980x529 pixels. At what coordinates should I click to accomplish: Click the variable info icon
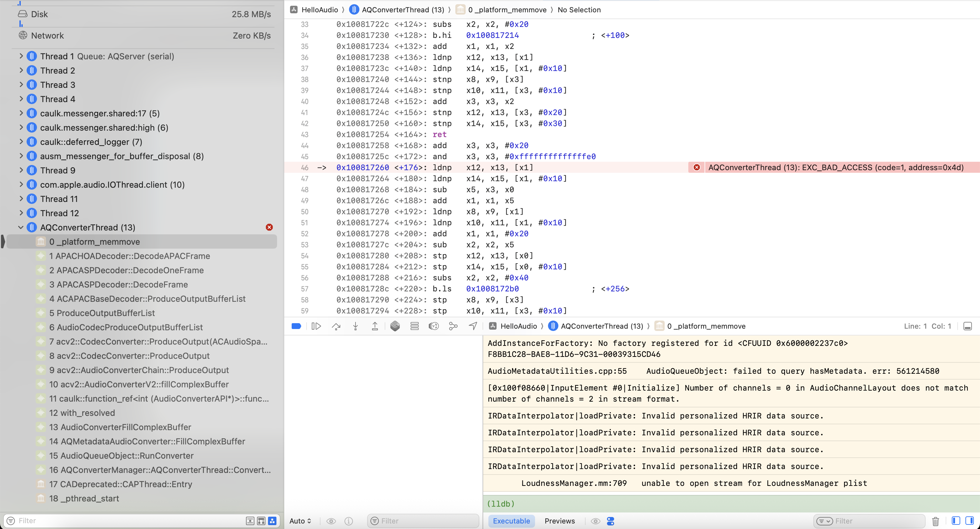(348, 521)
